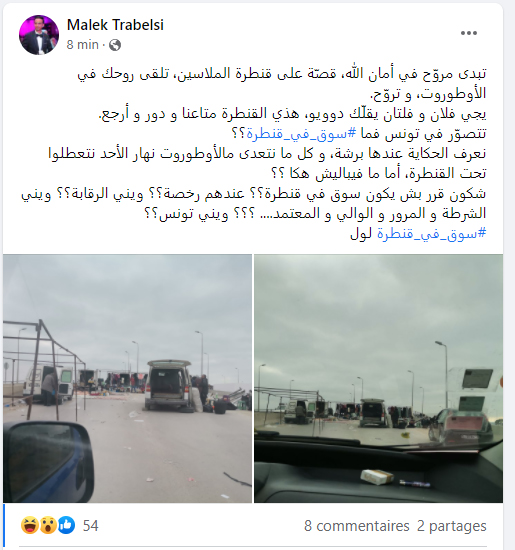Click the blue Like reaction icon
The image size is (515, 550).
[x=66, y=525]
